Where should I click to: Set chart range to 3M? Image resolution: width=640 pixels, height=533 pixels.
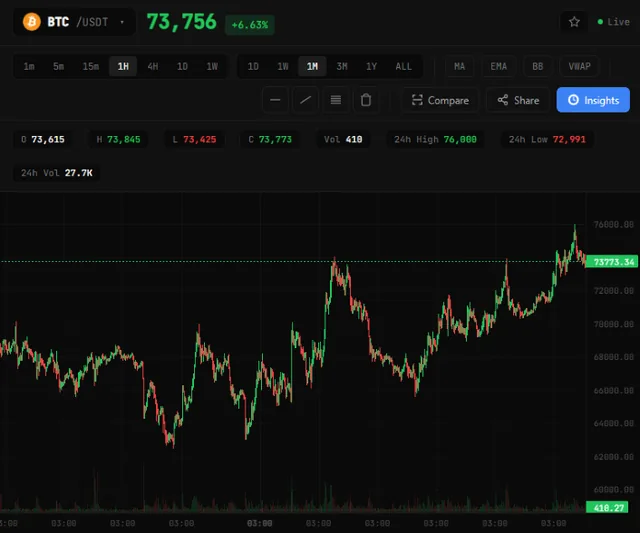pyautogui.click(x=342, y=66)
